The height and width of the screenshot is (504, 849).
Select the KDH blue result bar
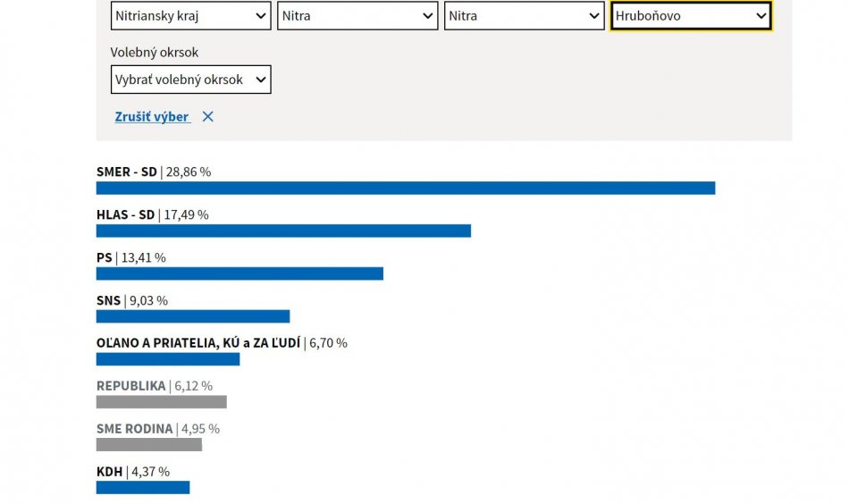(143, 487)
